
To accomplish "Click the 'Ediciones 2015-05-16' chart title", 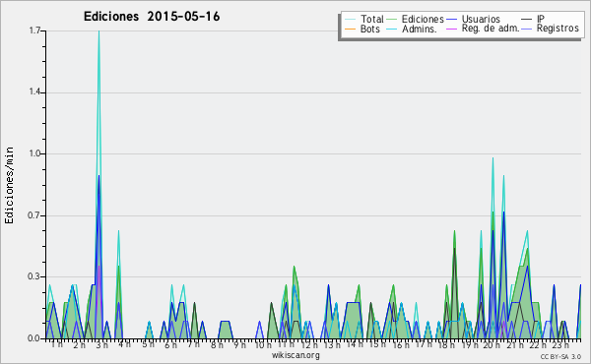I will tap(152, 17).
